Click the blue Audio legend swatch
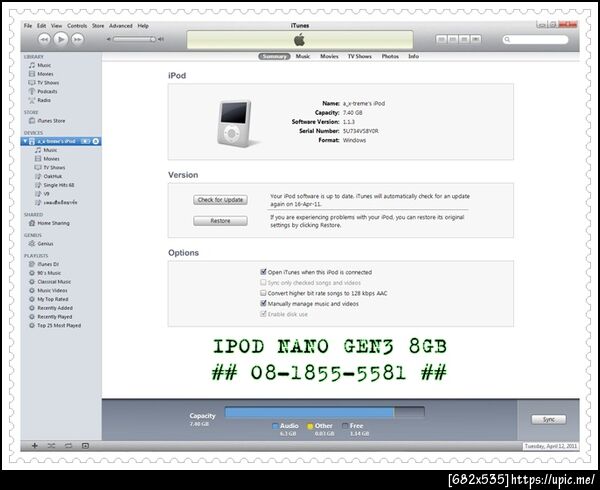The width and height of the screenshot is (600, 490). pyautogui.click(x=275, y=426)
